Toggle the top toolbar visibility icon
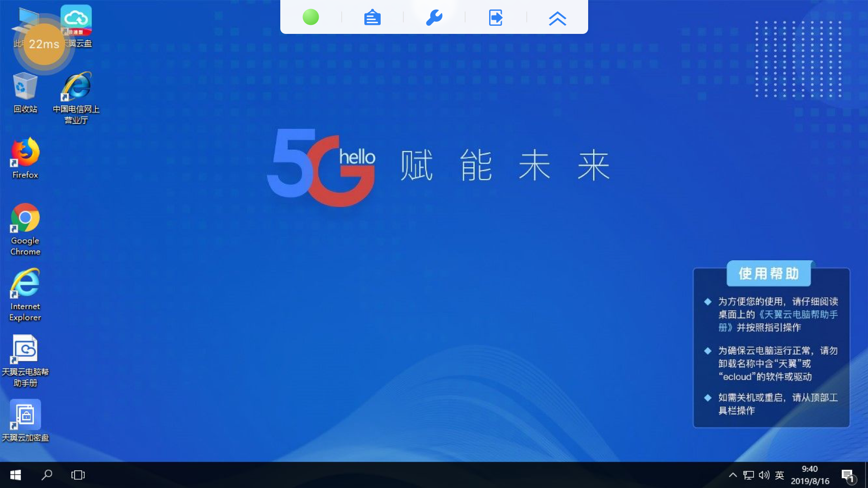The height and width of the screenshot is (488, 868). tap(557, 18)
